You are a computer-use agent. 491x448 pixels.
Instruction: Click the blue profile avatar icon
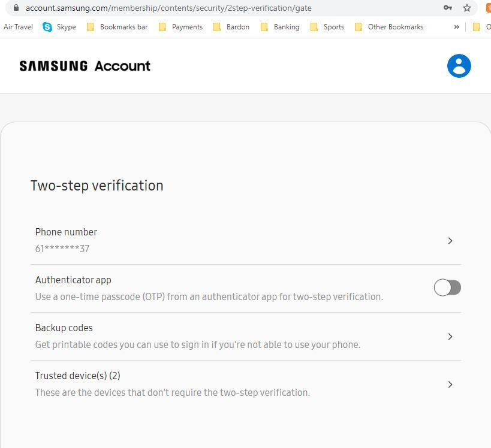[x=459, y=66]
